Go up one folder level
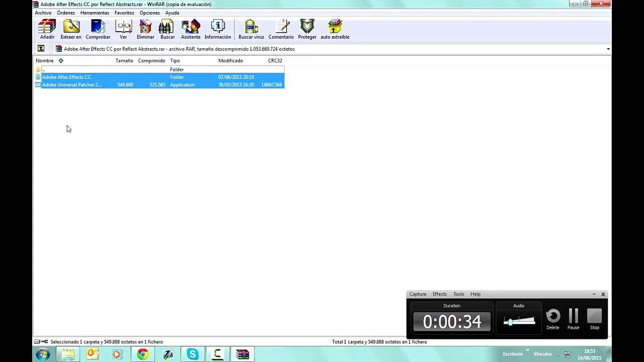The height and width of the screenshot is (362, 644). coord(41,49)
